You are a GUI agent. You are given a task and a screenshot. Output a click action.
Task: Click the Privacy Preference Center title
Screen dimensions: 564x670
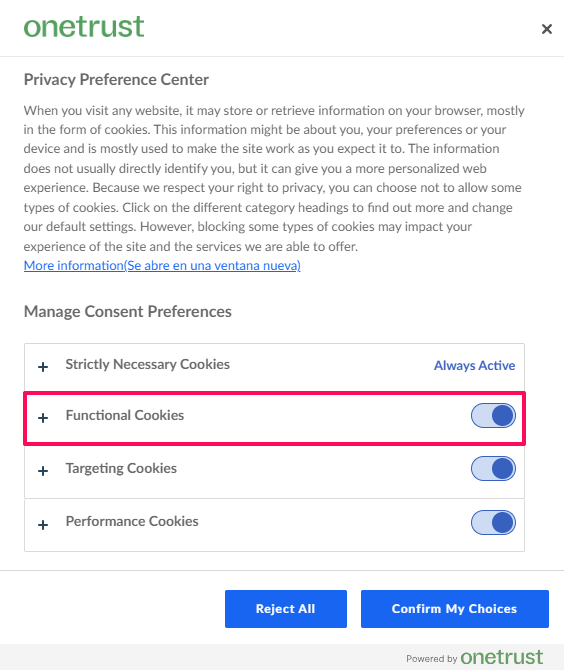point(116,79)
